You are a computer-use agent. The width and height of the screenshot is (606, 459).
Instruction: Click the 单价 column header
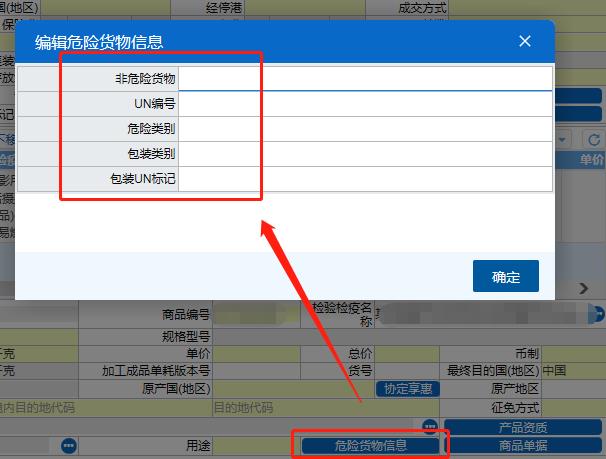pyautogui.click(x=591, y=160)
